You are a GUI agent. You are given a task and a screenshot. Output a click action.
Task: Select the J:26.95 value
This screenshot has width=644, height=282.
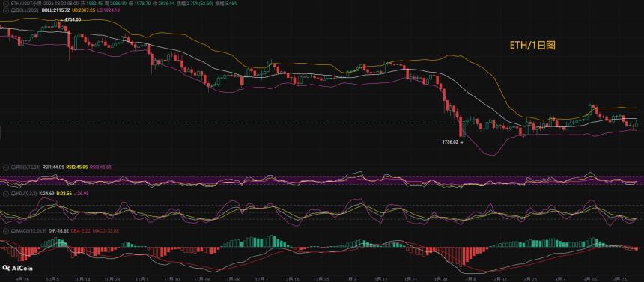(81, 193)
